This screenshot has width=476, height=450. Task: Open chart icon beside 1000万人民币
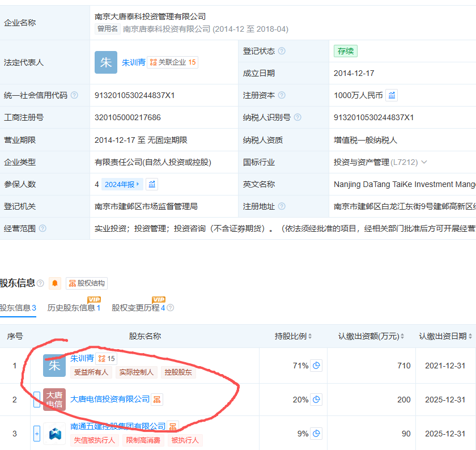point(392,95)
